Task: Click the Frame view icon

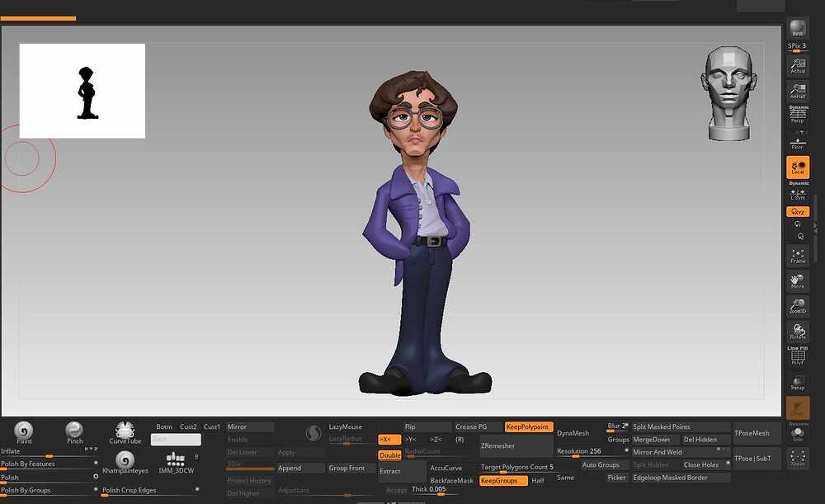Action: click(x=798, y=256)
